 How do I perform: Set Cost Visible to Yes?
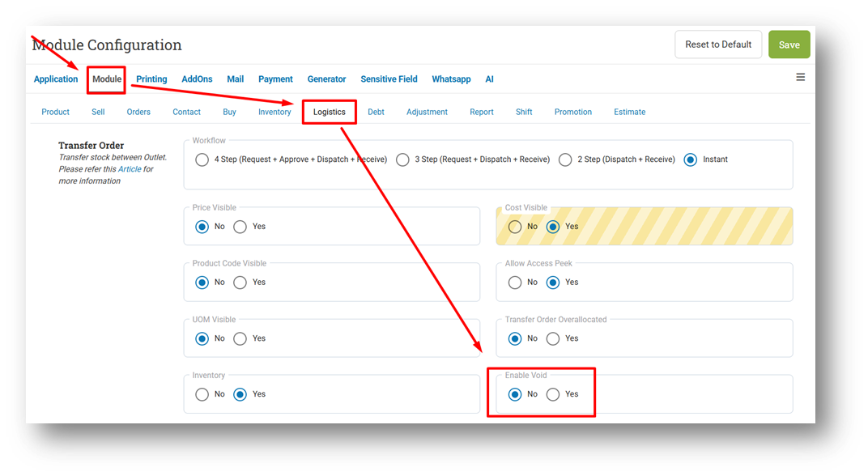(552, 227)
